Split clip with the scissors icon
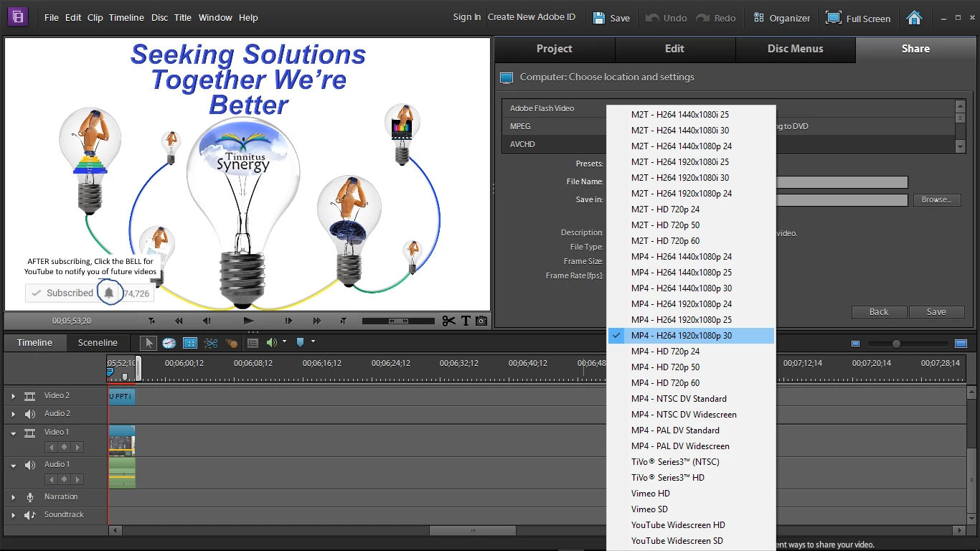980x551 pixels. tap(449, 321)
